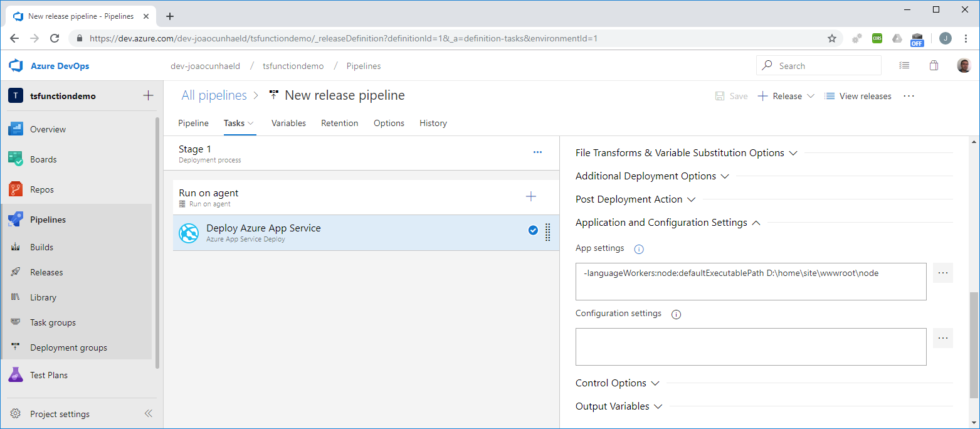
Task: Click the Configuration settings info icon
Action: click(676, 314)
